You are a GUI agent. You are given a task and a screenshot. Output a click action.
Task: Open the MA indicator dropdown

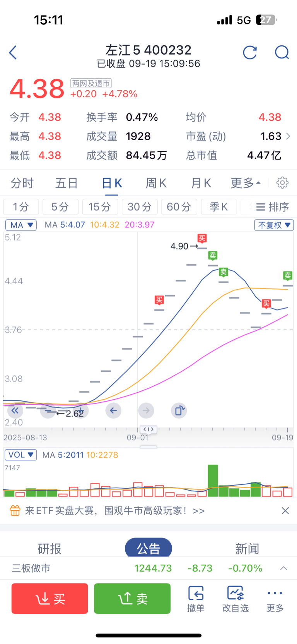click(21, 225)
